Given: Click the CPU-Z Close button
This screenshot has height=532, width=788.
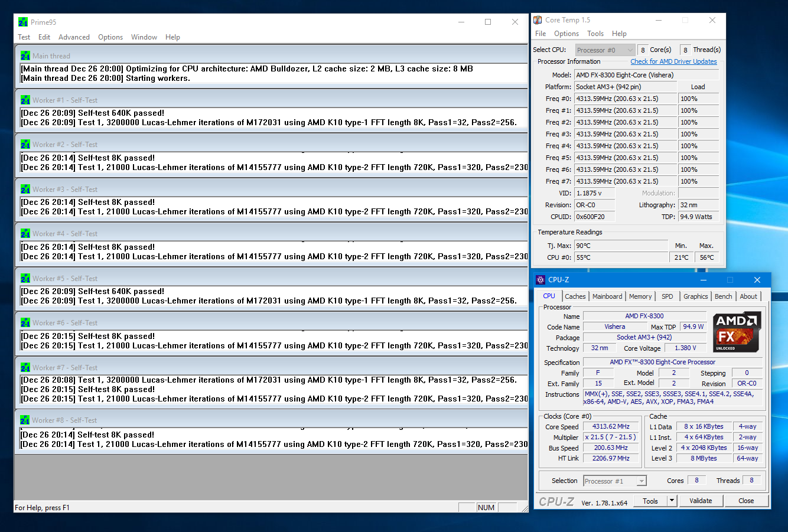Looking at the screenshot, I should [746, 501].
